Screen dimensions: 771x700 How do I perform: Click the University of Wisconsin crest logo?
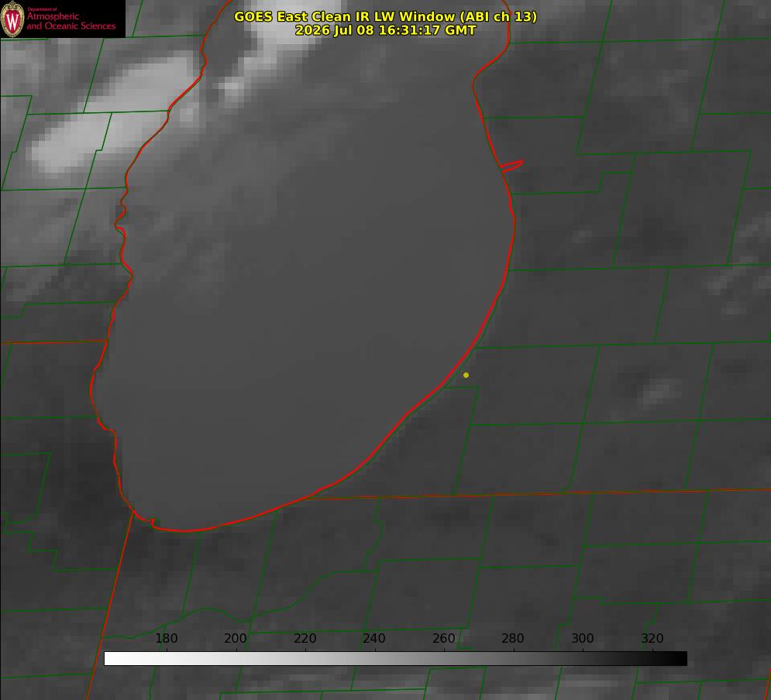(x=12, y=19)
